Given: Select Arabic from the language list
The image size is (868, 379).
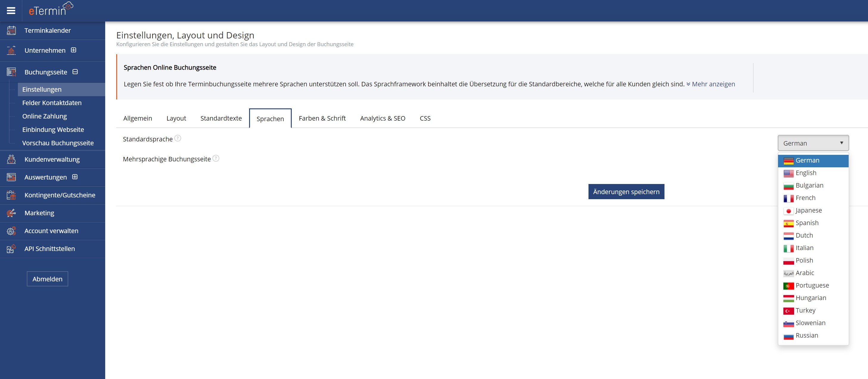Looking at the screenshot, I should pyautogui.click(x=813, y=273).
